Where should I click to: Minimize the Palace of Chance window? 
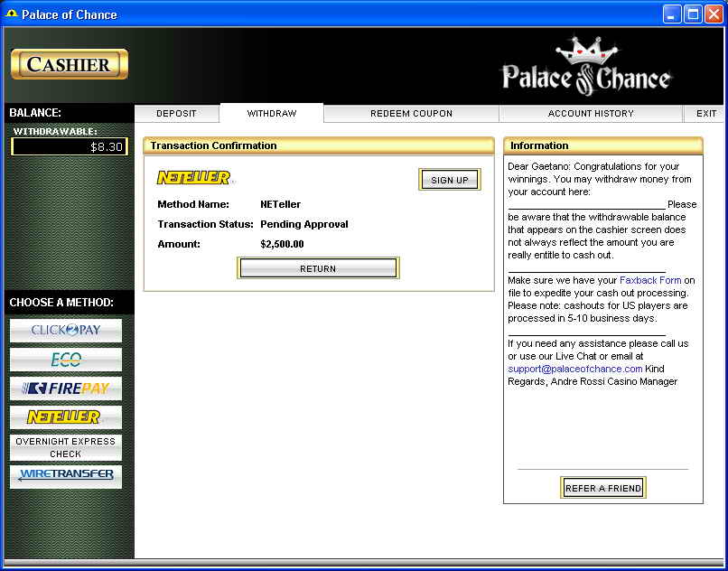pyautogui.click(x=672, y=14)
